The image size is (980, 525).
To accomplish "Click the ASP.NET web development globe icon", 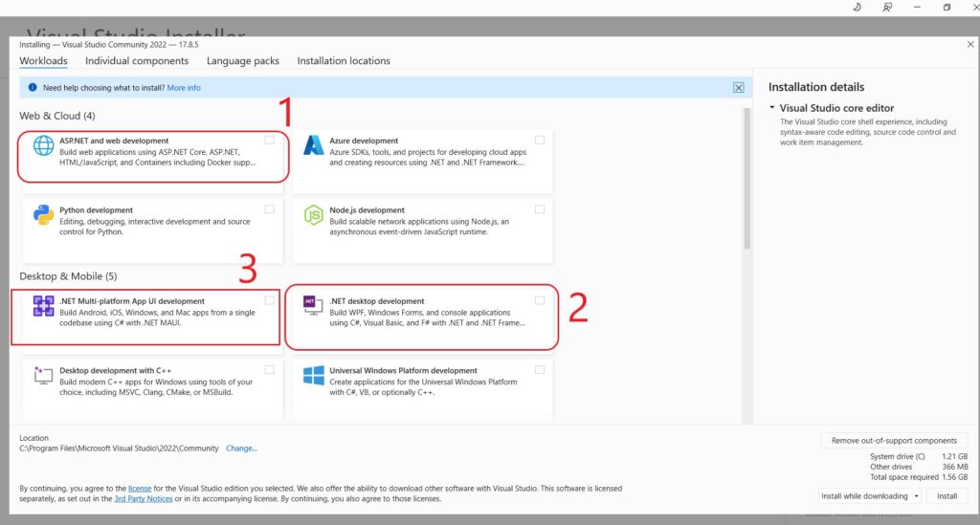I will (x=44, y=146).
